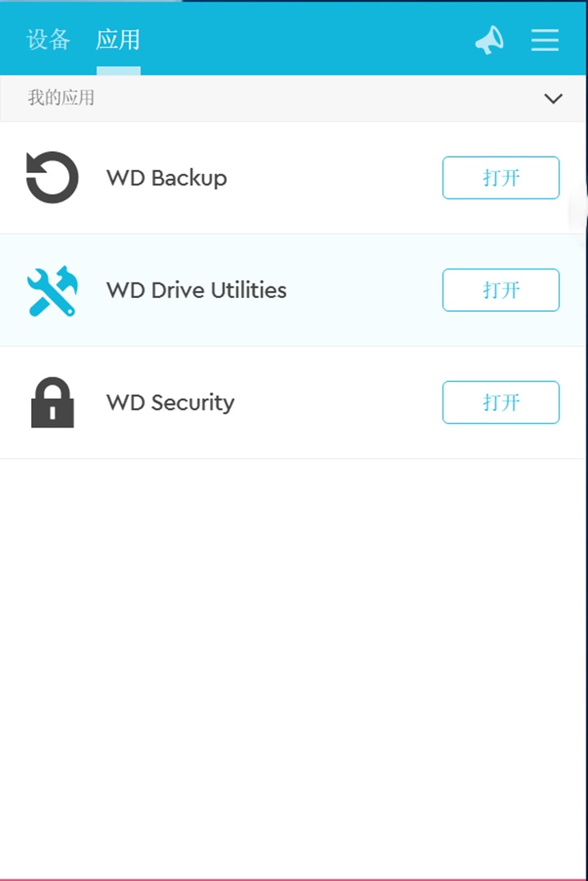Click the WD Backup circular arrow icon

(52, 178)
